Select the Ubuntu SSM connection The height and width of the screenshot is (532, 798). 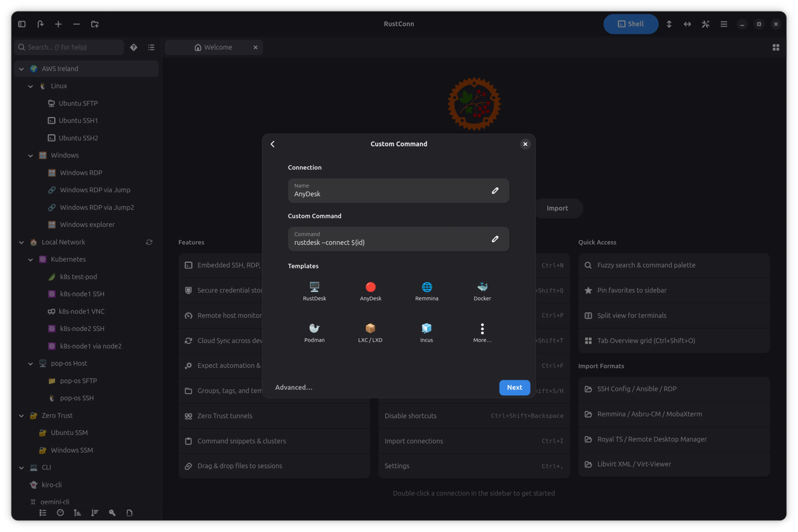[x=87, y=433]
